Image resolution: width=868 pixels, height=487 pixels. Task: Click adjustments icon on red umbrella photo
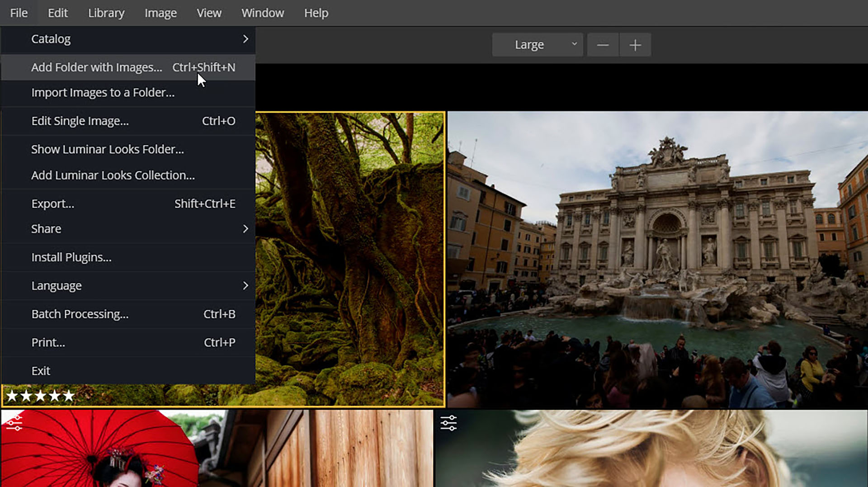point(14,423)
